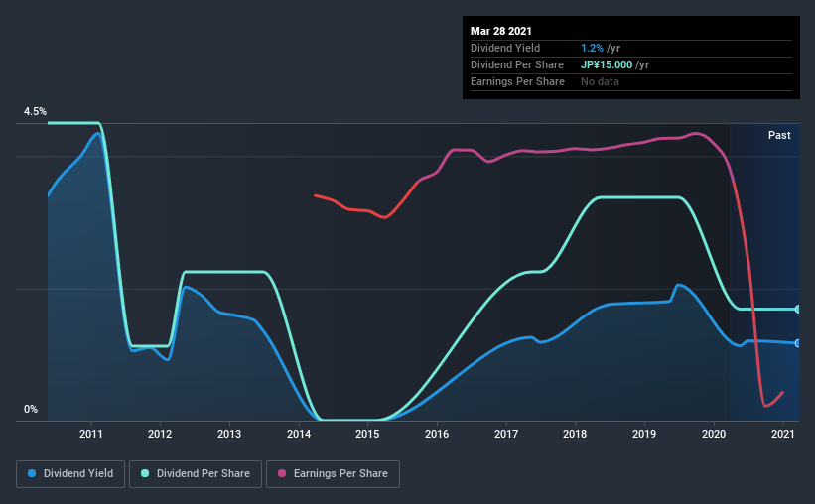The image size is (815, 504).
Task: Click the 0% y-axis label
Action: point(31,409)
